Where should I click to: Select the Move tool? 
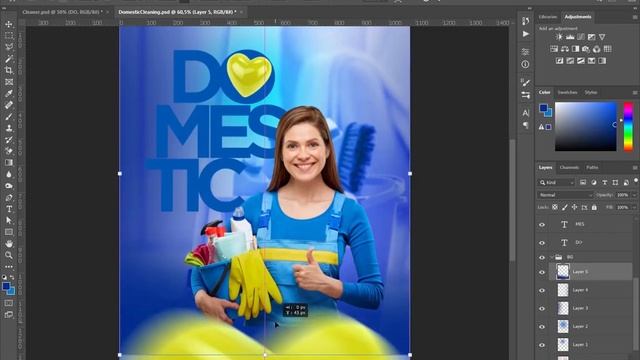coord(9,24)
